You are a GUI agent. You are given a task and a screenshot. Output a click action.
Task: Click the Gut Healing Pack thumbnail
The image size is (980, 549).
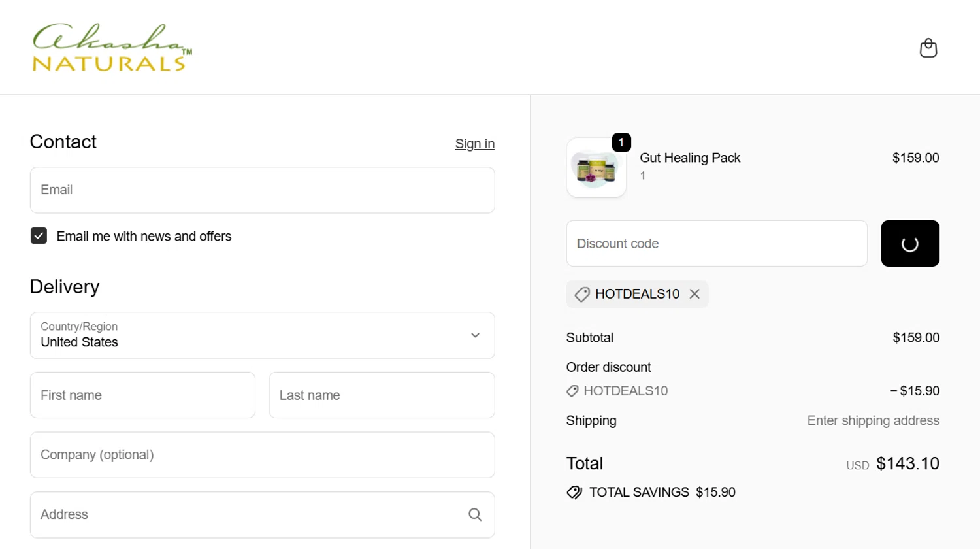pyautogui.click(x=596, y=167)
